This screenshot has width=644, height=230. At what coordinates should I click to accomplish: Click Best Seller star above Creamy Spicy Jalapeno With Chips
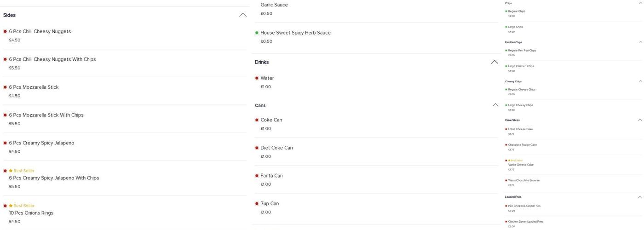pyautogui.click(x=11, y=171)
